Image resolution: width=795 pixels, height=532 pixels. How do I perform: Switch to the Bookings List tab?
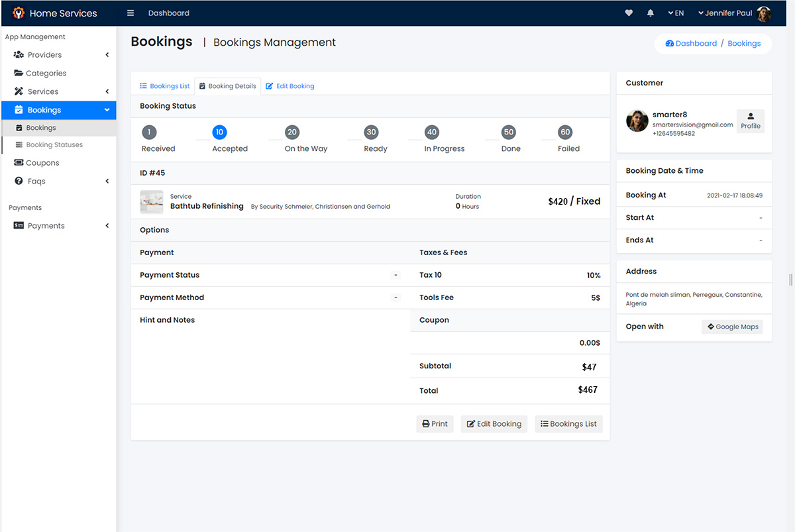pyautogui.click(x=165, y=86)
